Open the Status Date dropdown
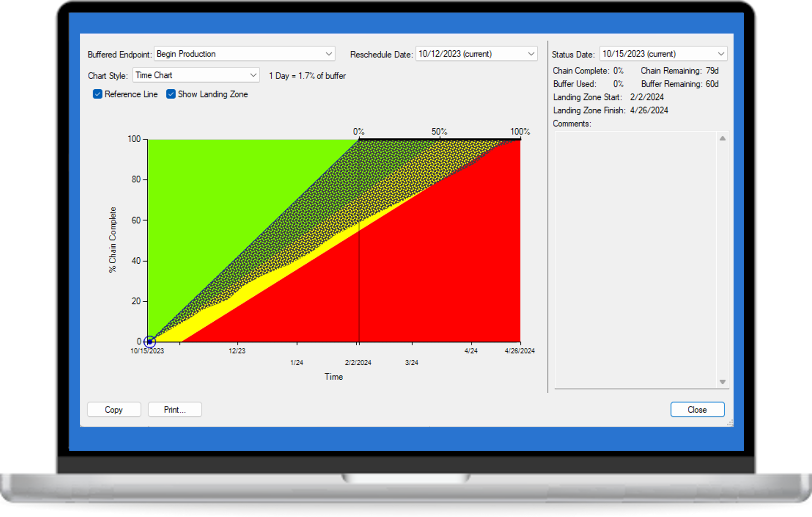 coord(721,53)
